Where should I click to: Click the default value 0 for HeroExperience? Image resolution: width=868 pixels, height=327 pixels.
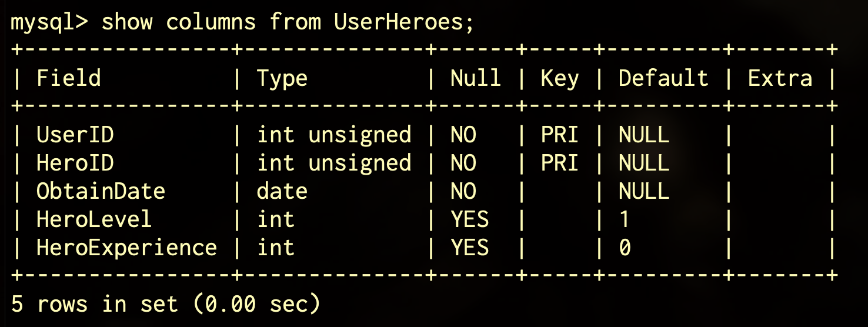(625, 248)
